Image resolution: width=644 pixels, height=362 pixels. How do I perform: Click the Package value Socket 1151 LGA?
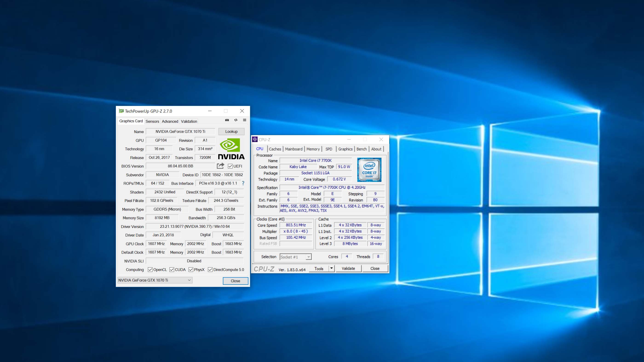click(316, 173)
